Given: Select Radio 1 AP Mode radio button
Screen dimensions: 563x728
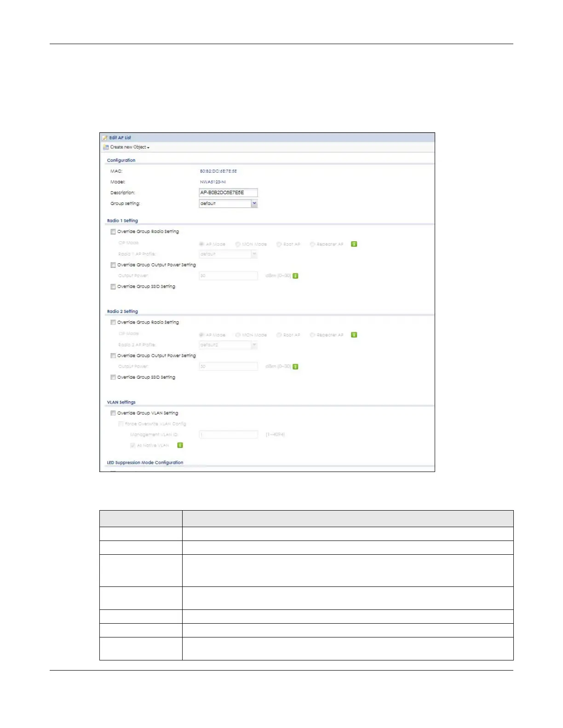Looking at the screenshot, I should [x=201, y=244].
